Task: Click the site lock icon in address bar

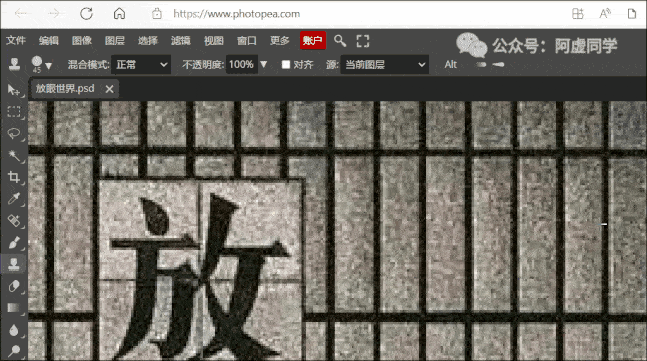Action: pos(157,14)
